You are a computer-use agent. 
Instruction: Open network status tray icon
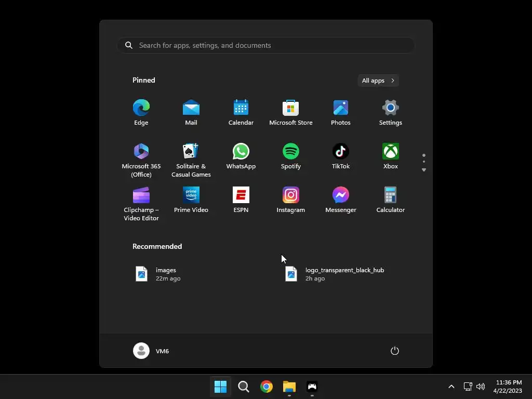pyautogui.click(x=468, y=387)
